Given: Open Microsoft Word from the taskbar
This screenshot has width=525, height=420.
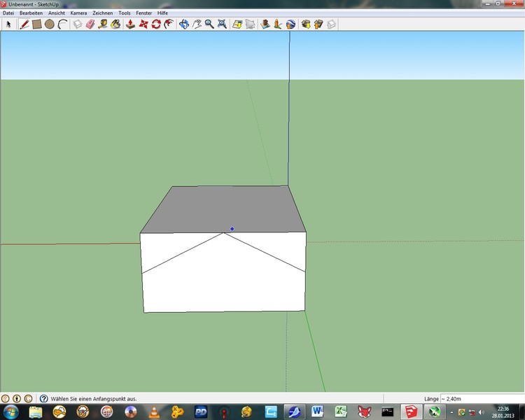Looking at the screenshot, I should coord(317,412).
